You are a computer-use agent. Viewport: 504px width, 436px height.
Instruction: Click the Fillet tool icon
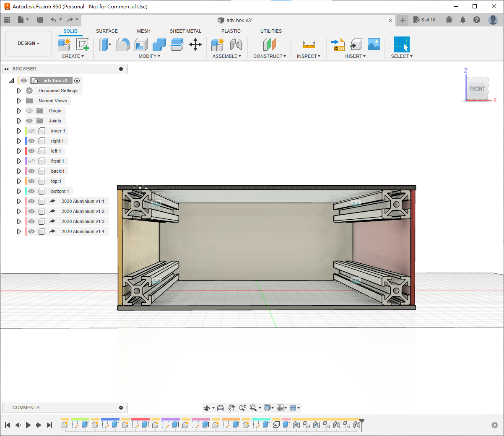point(123,44)
